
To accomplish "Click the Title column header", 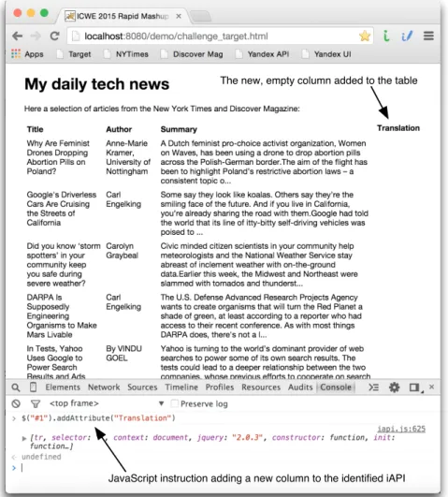I will [35, 129].
